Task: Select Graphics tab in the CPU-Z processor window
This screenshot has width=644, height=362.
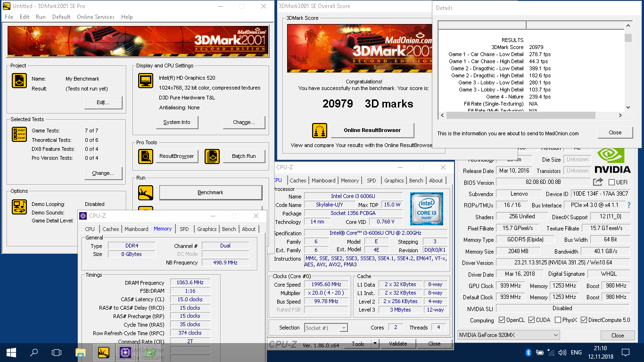Action: point(394,181)
